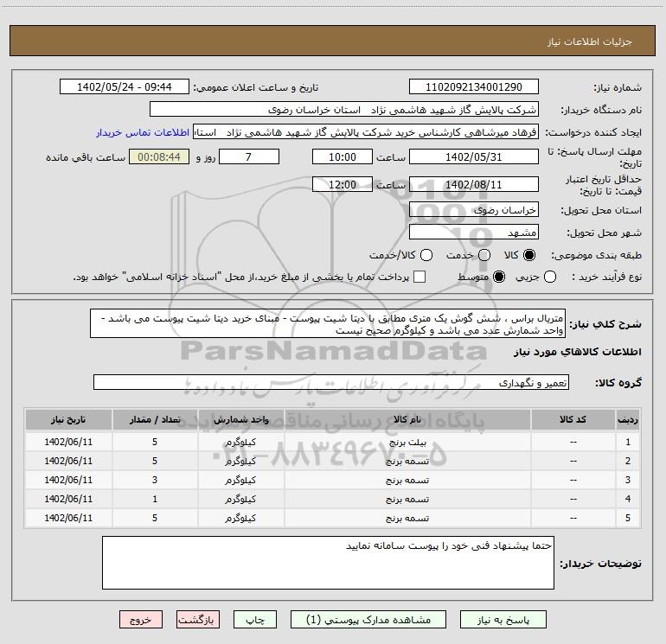This screenshot has height=644, width=666.
Task: Click the توضیحات خریدار text area
Action: click(326, 563)
